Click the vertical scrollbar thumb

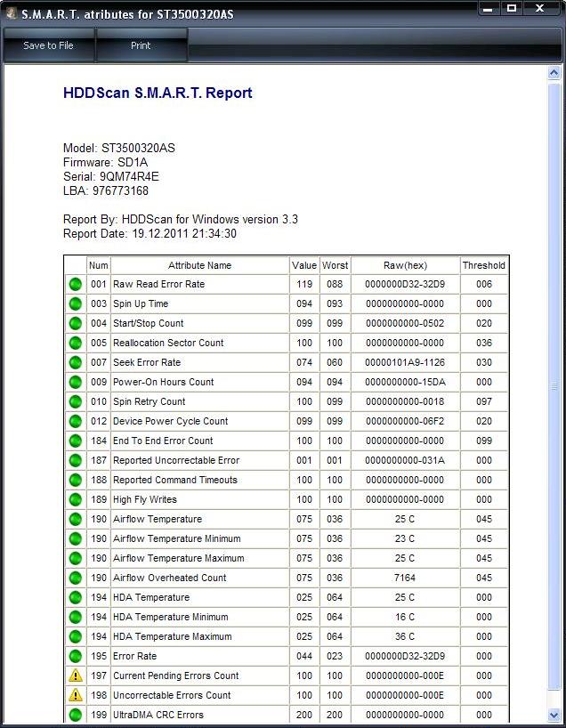(554, 386)
